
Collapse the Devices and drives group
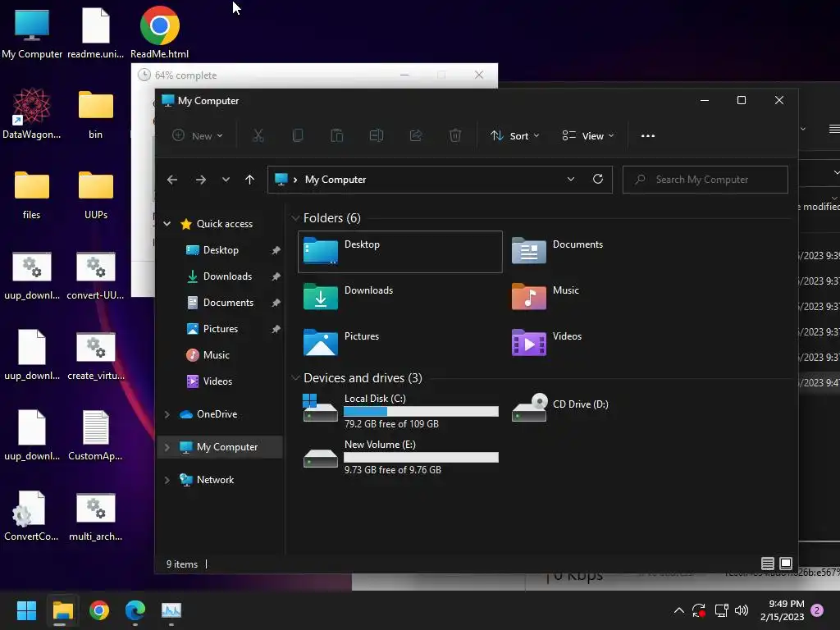pyautogui.click(x=295, y=377)
